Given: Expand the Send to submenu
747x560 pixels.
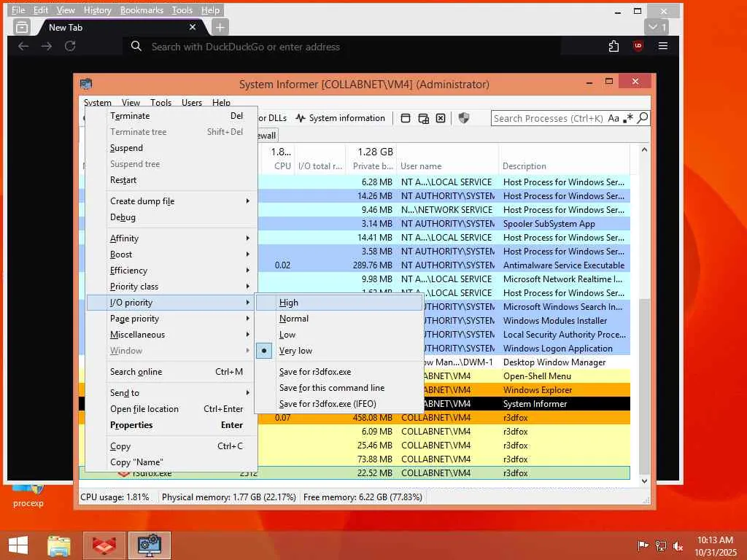Looking at the screenshot, I should pos(171,393).
